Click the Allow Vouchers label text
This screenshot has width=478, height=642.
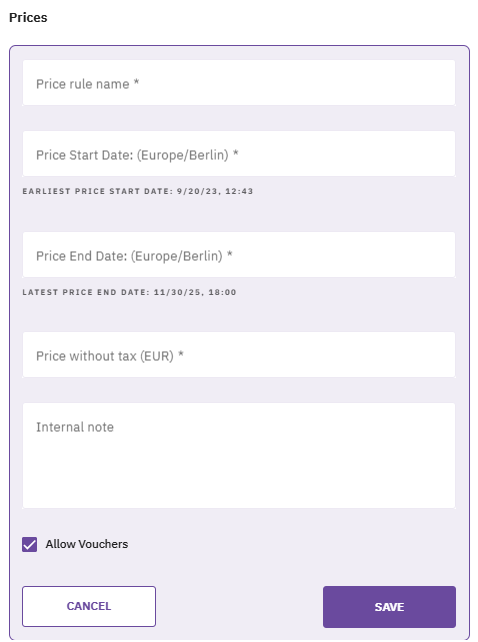click(x=87, y=544)
